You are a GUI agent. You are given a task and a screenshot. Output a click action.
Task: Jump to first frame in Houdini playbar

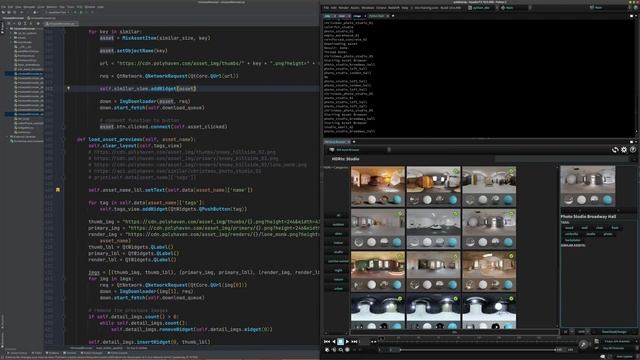click(x=327, y=341)
